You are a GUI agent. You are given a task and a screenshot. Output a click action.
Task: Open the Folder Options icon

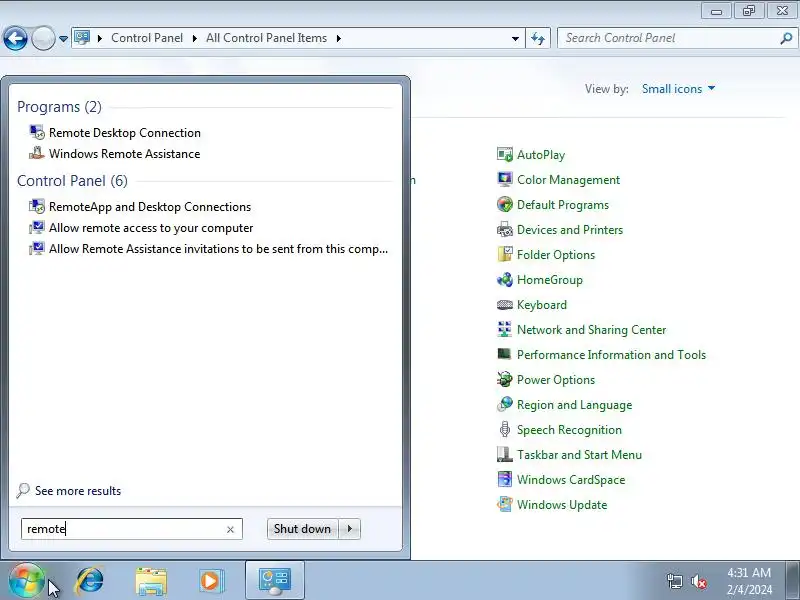tap(505, 255)
